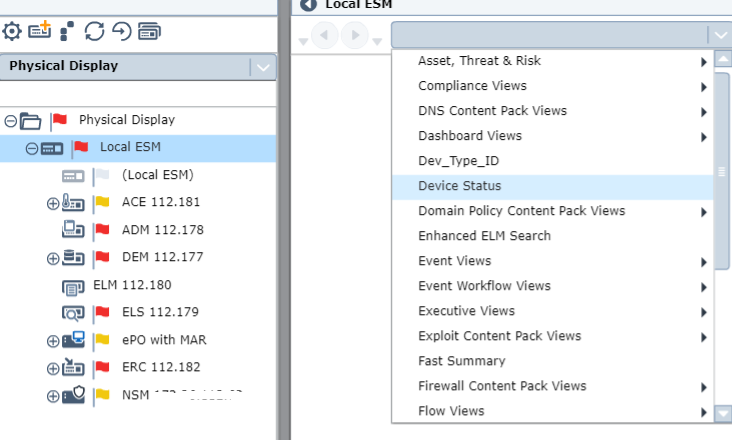Open Domain Policy Content Pack Views
Viewport: 732px width, 440px height.
(552, 211)
